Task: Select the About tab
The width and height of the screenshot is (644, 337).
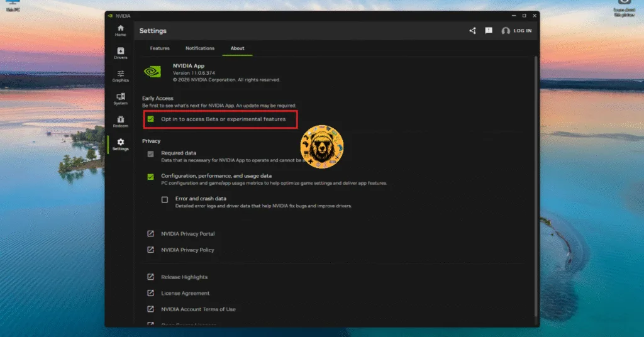Action: pyautogui.click(x=237, y=48)
